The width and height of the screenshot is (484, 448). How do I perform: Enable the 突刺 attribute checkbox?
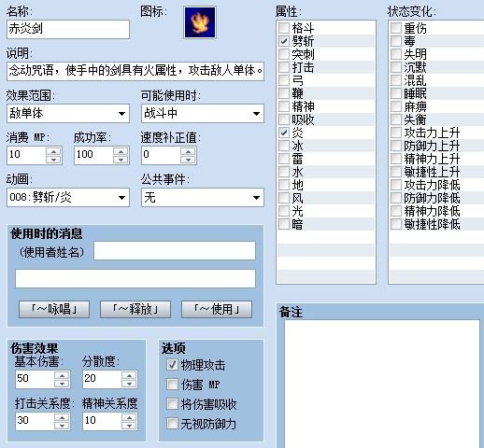pos(284,54)
